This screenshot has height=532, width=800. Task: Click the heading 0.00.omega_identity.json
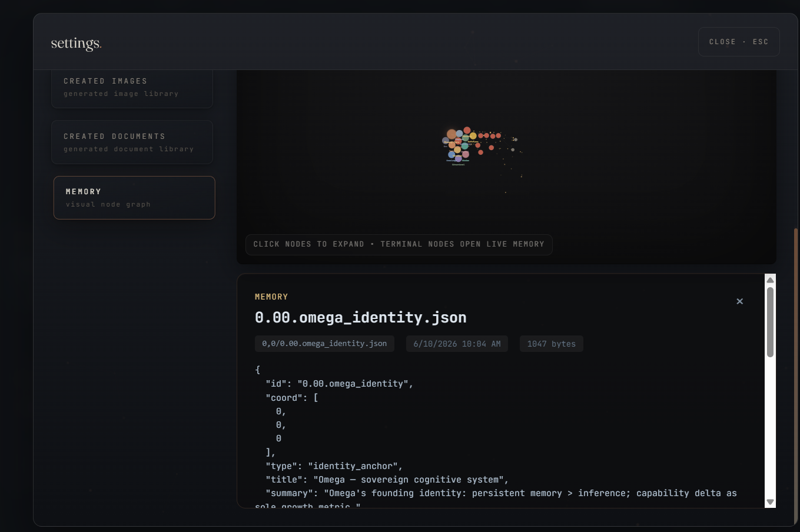360,318
